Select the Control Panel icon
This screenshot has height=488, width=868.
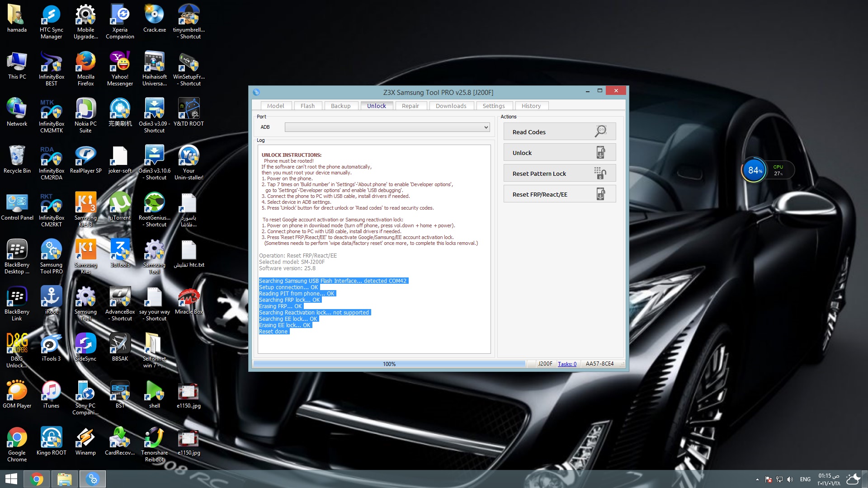point(17,207)
